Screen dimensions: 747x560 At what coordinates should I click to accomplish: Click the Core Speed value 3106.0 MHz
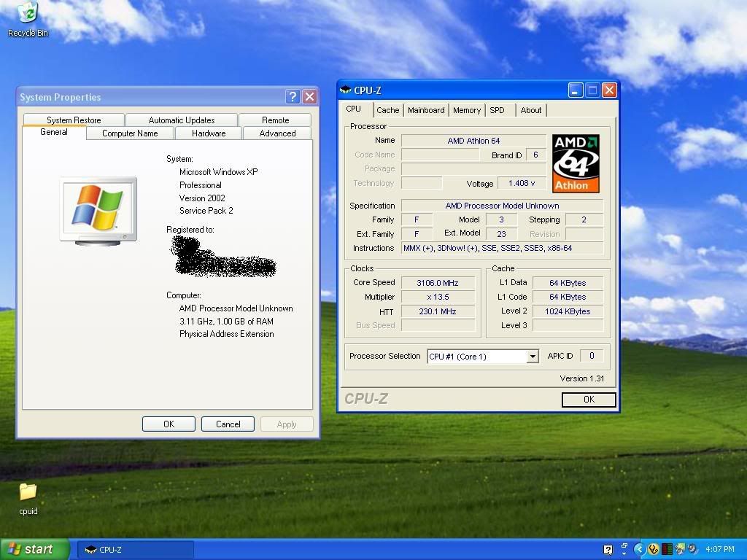tap(438, 283)
